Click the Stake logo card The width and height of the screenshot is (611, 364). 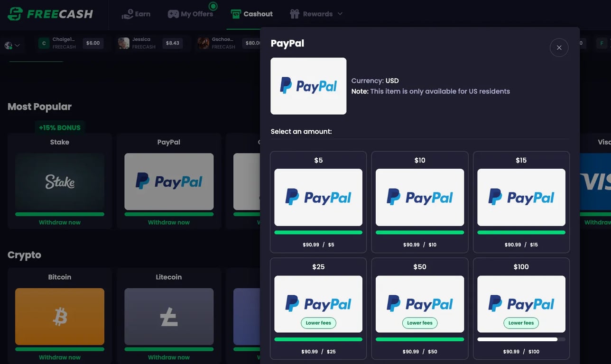pos(60,182)
